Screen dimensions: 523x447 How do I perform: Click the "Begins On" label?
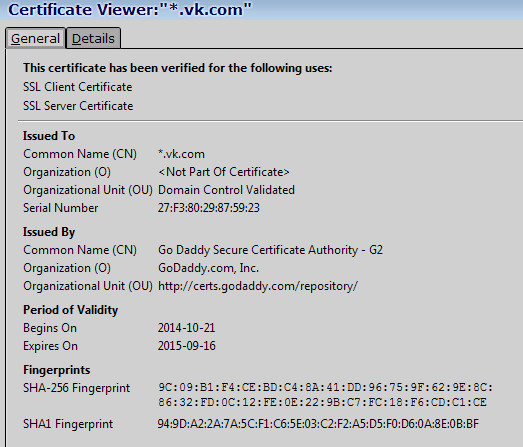click(x=50, y=328)
